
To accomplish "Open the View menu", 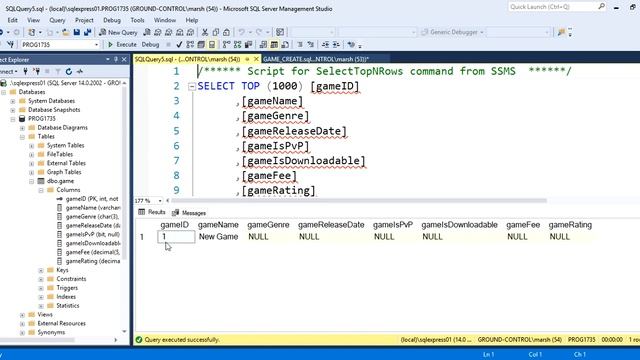I will tap(33, 20).
